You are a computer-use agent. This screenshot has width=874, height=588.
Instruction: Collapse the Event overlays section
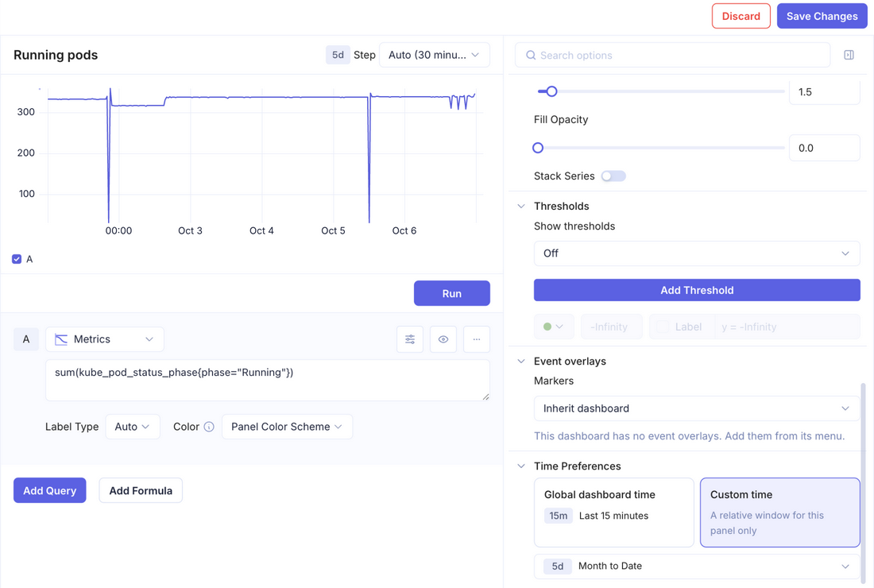pyautogui.click(x=521, y=362)
